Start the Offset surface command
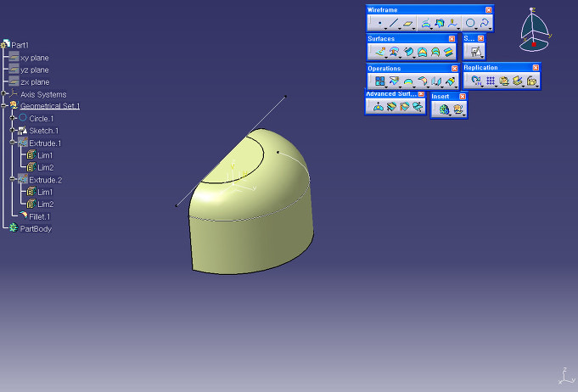This screenshot has width=578, height=392. 395,52
